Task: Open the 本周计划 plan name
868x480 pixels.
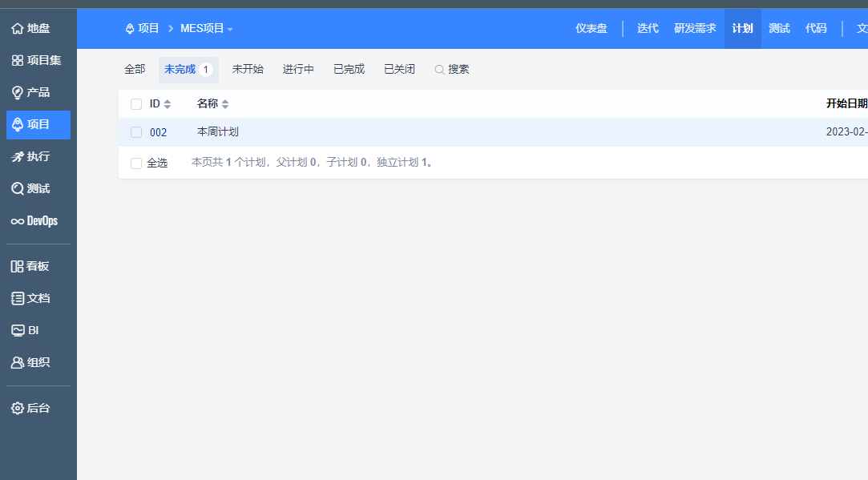Action: pyautogui.click(x=217, y=132)
